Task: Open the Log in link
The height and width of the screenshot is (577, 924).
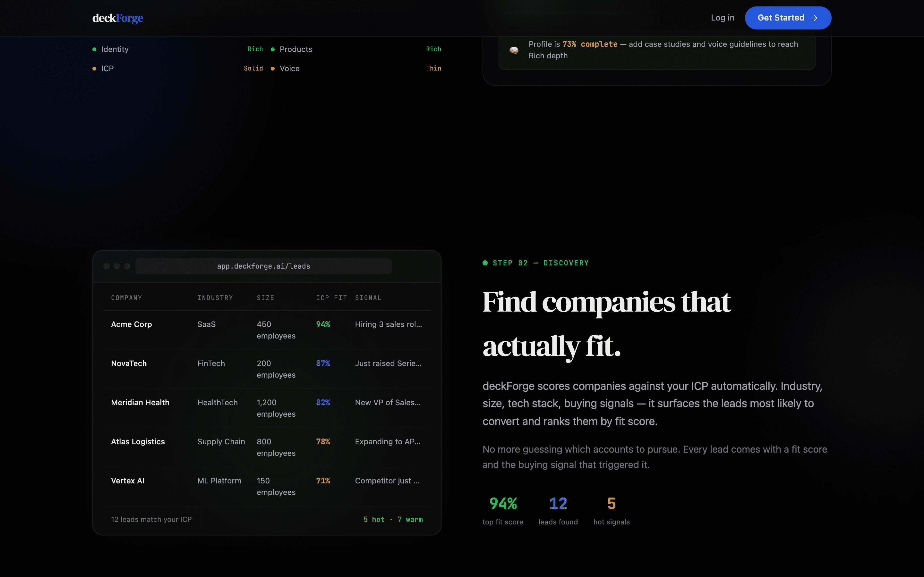Action: (723, 18)
